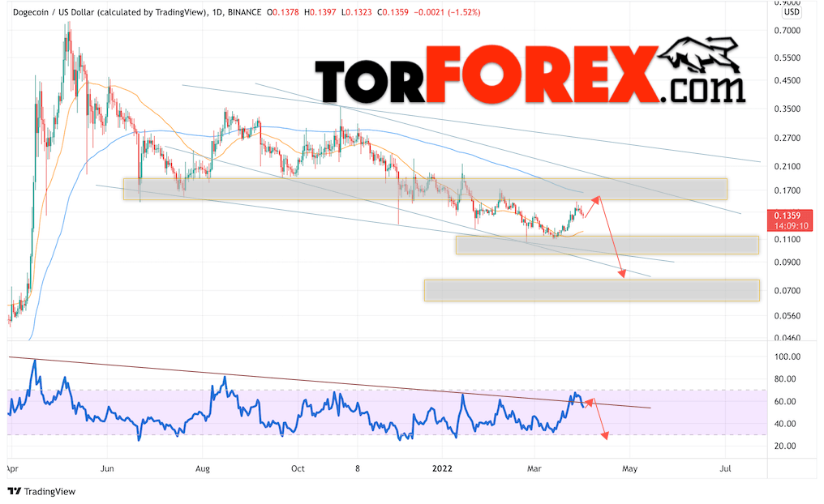Viewport: 824px width, 504px height.
Task: Select the 1D interval label in chart header
Action: (x=217, y=12)
